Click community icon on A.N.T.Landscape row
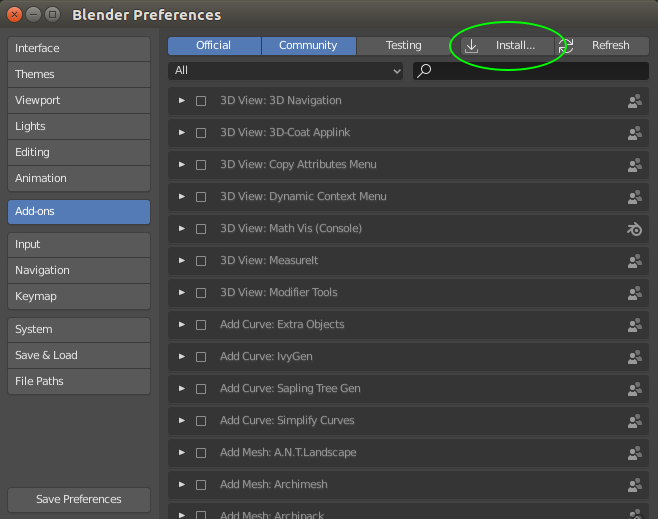 (634, 453)
